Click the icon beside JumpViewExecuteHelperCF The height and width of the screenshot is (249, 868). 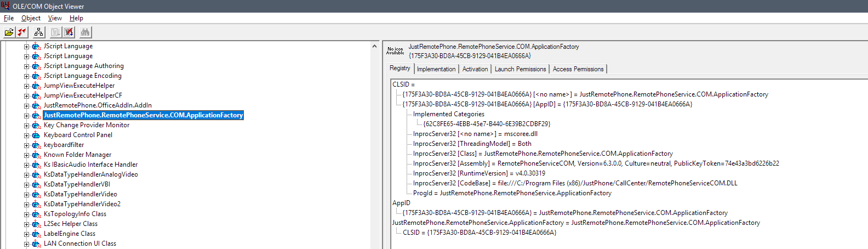pos(36,96)
